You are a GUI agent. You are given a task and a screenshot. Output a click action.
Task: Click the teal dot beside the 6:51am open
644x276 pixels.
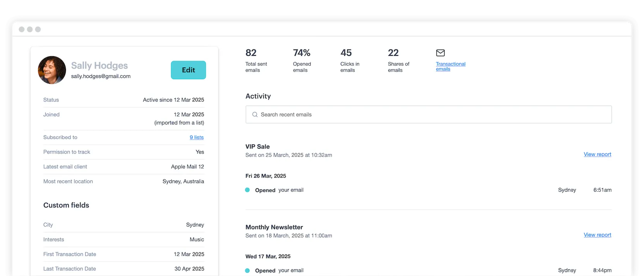click(x=247, y=190)
